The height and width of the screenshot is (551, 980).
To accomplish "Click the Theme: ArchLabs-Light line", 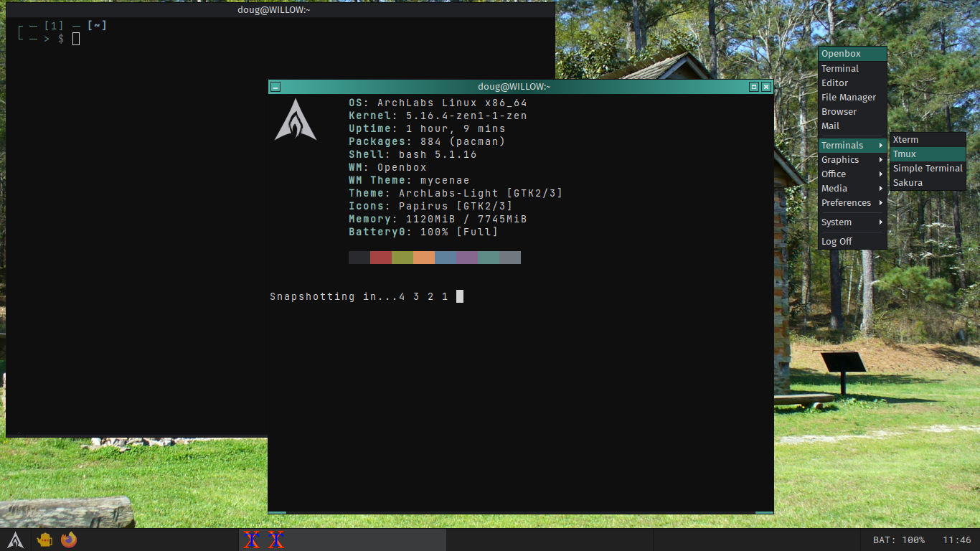I will [456, 194].
